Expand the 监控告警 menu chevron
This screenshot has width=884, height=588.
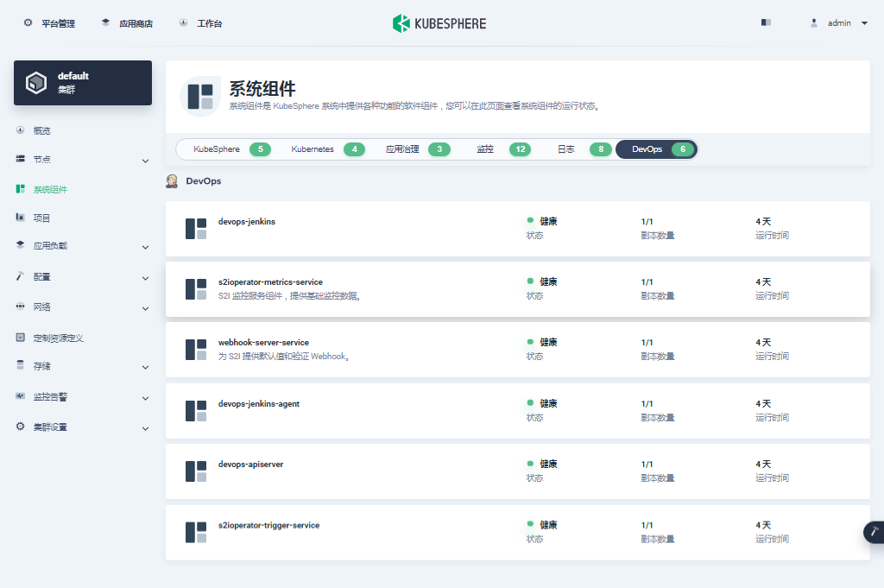(145, 398)
